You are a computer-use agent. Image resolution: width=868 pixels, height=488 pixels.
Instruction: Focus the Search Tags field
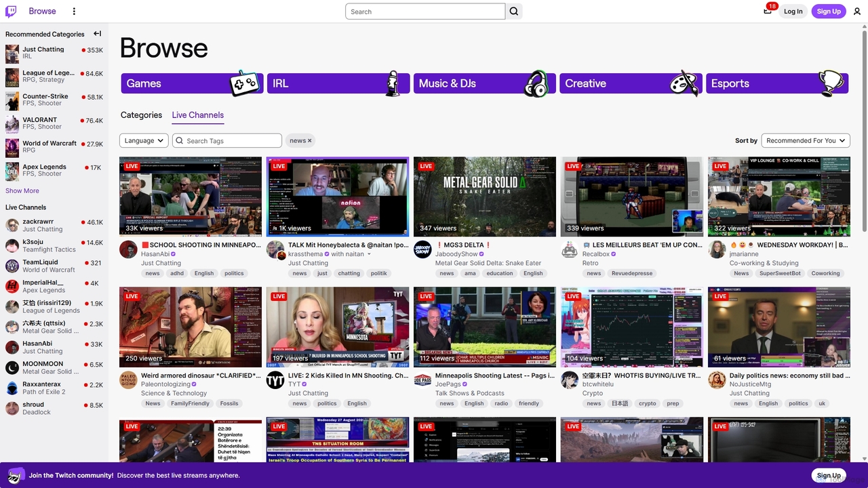pos(227,140)
